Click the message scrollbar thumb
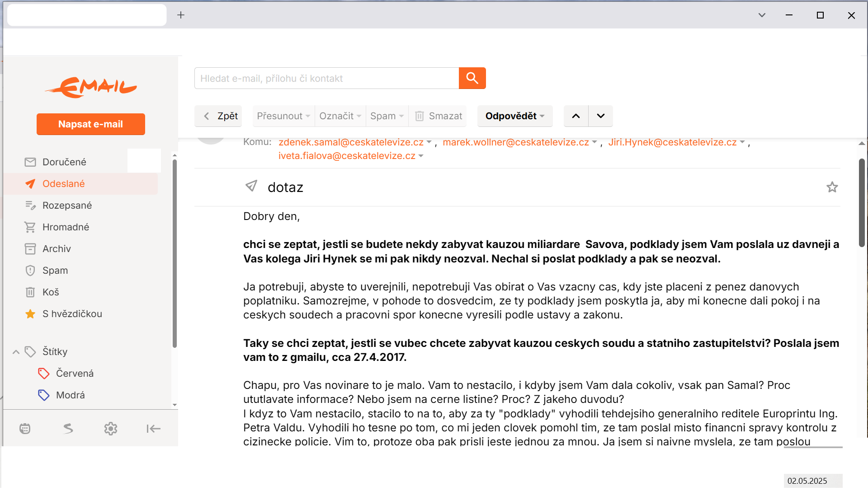 [862, 202]
